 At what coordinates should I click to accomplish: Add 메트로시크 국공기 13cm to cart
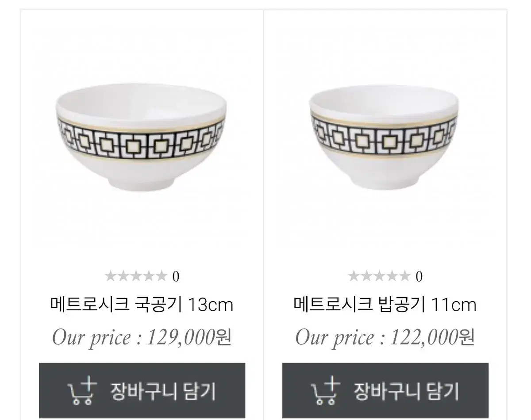(142, 391)
